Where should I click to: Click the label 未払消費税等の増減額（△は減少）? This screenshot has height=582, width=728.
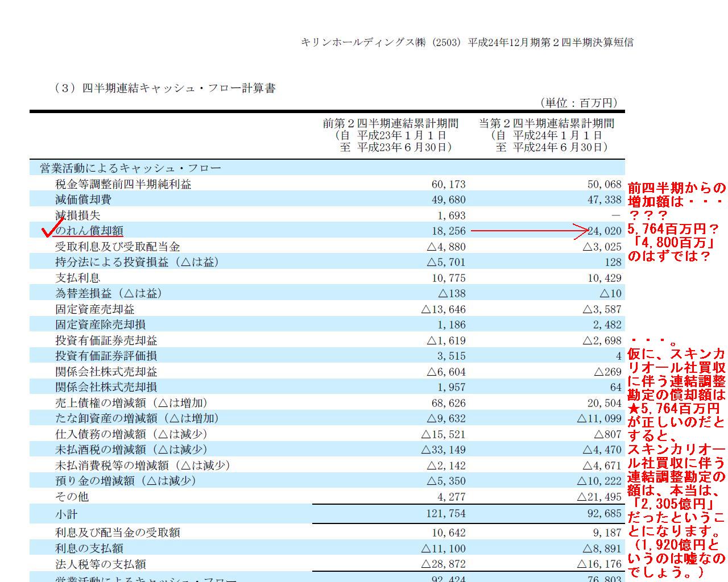click(143, 465)
